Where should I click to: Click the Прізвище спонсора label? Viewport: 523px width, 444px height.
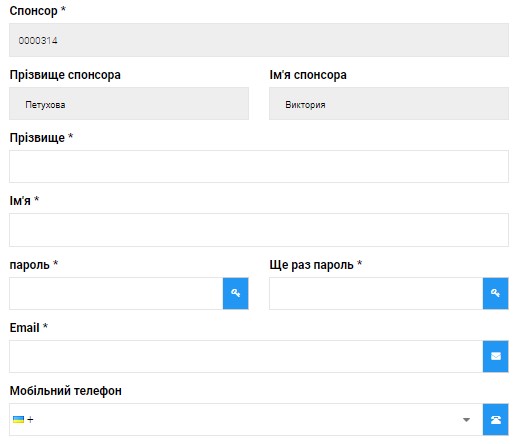[65, 75]
